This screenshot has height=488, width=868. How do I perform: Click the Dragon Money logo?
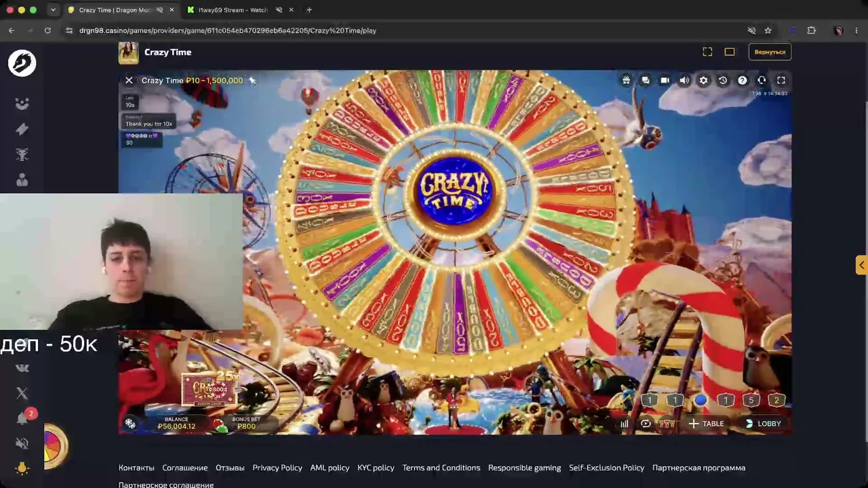pos(22,63)
